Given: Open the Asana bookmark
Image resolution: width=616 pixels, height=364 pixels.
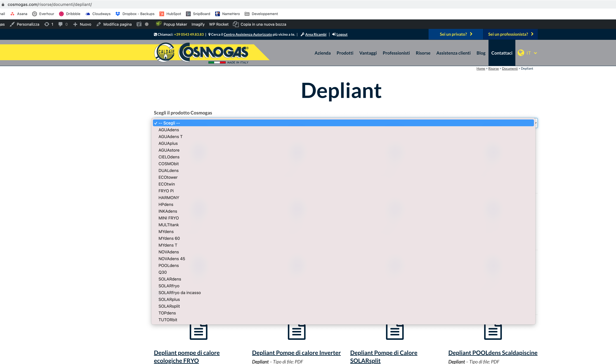Looking at the screenshot, I should coord(19,14).
